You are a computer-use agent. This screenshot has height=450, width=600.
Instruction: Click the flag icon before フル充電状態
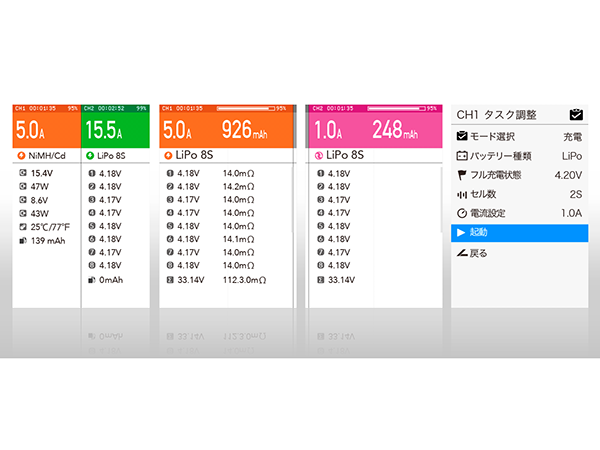click(x=462, y=175)
